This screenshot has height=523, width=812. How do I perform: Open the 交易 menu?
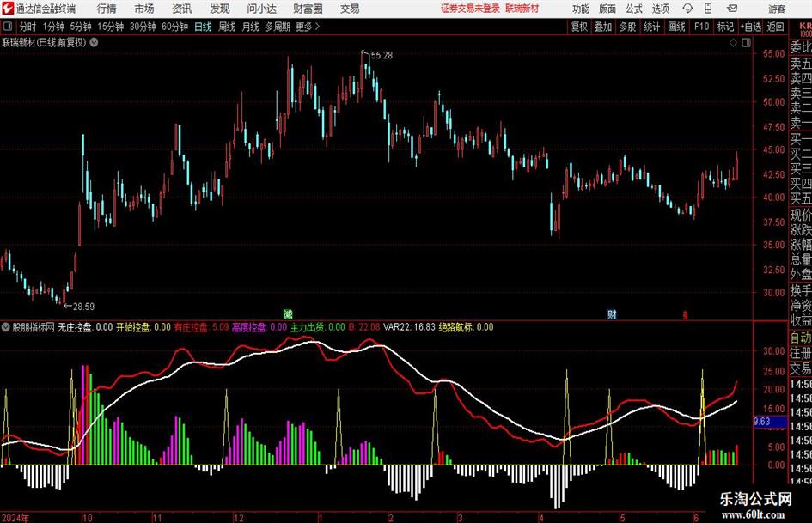click(350, 9)
